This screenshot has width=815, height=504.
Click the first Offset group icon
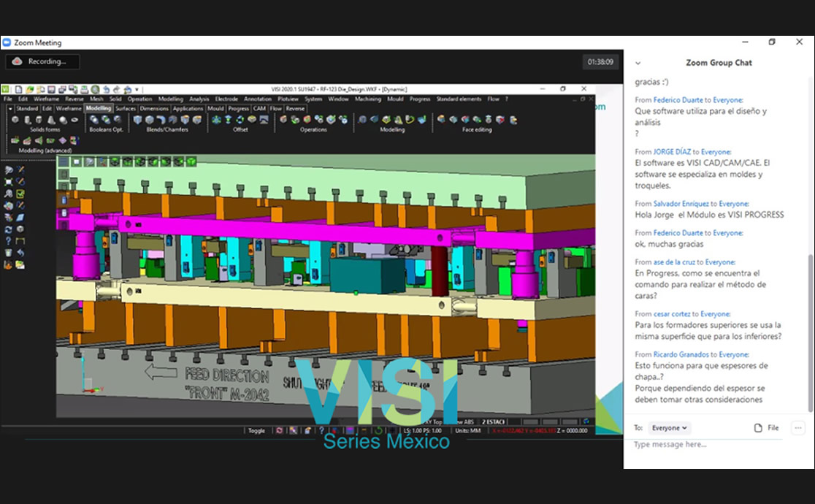point(216,120)
